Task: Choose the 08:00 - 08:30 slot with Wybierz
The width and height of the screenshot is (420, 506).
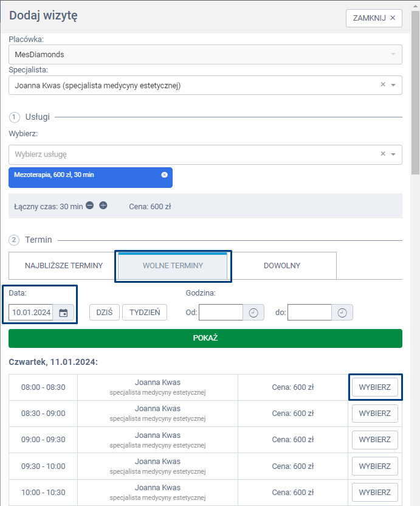Action: coord(374,387)
